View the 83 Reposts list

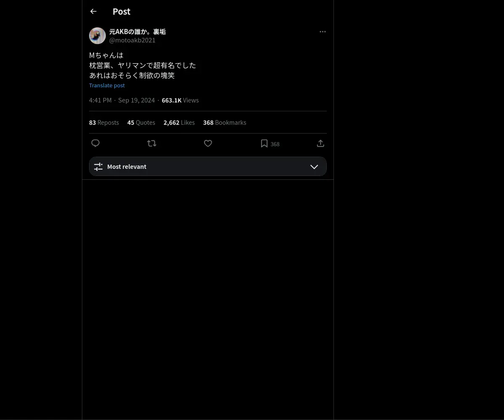(x=104, y=123)
